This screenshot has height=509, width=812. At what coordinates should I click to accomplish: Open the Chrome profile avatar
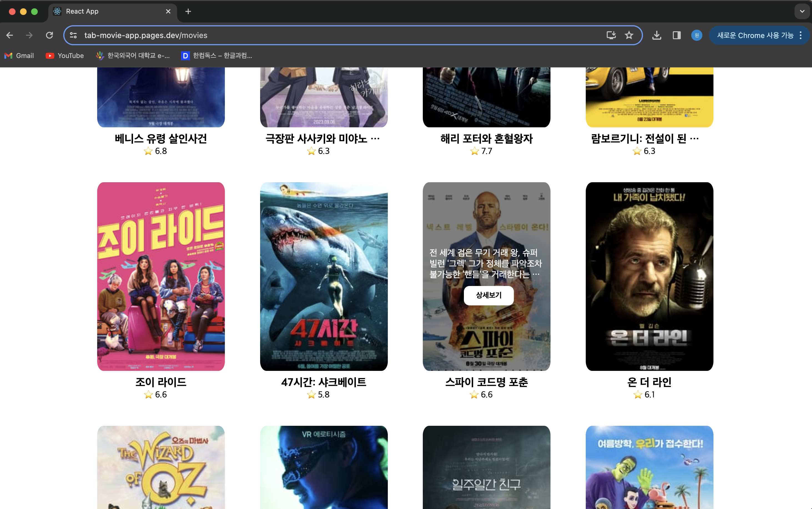click(697, 35)
